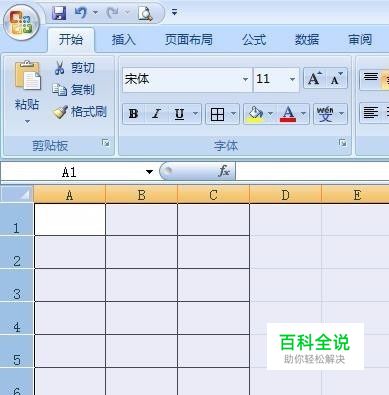The width and height of the screenshot is (389, 395).
Task: Click the 粘贴 paste clipboard icon
Action: 27,76
